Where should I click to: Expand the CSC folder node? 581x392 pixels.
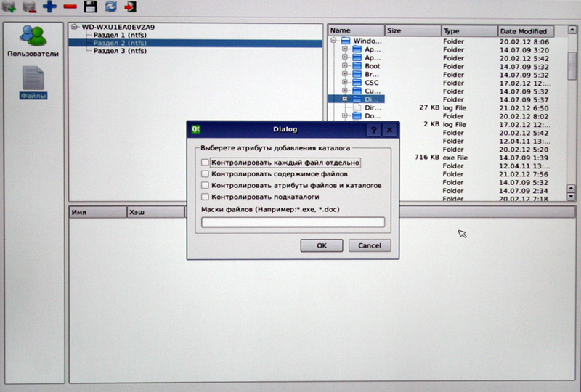pyautogui.click(x=344, y=82)
